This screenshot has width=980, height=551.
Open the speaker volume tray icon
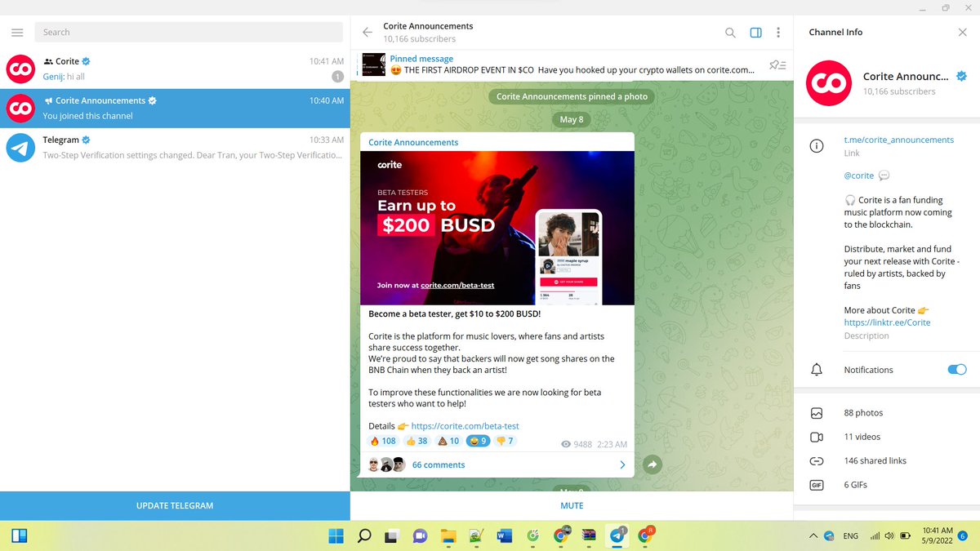[x=889, y=536]
